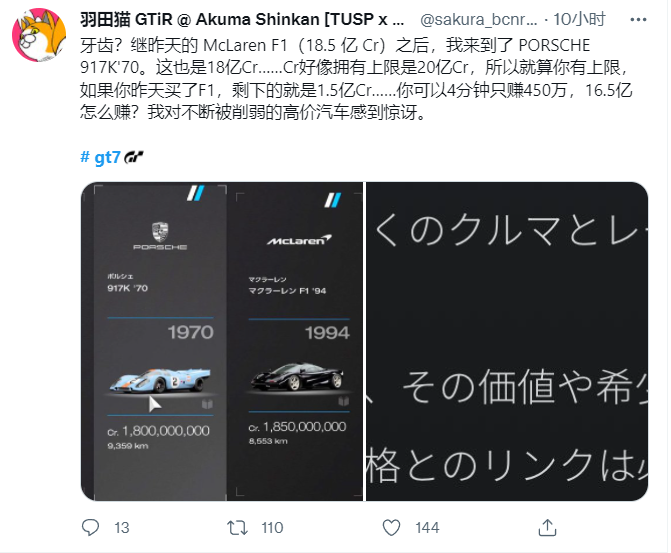
Task: Click the reply speech bubble icon
Action: [x=90, y=527]
